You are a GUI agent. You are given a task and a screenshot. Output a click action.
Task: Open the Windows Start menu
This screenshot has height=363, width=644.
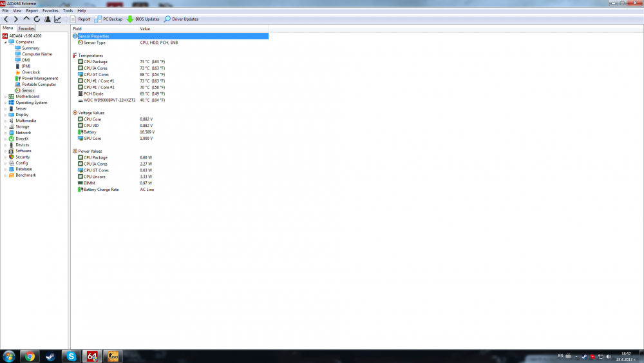click(x=8, y=357)
